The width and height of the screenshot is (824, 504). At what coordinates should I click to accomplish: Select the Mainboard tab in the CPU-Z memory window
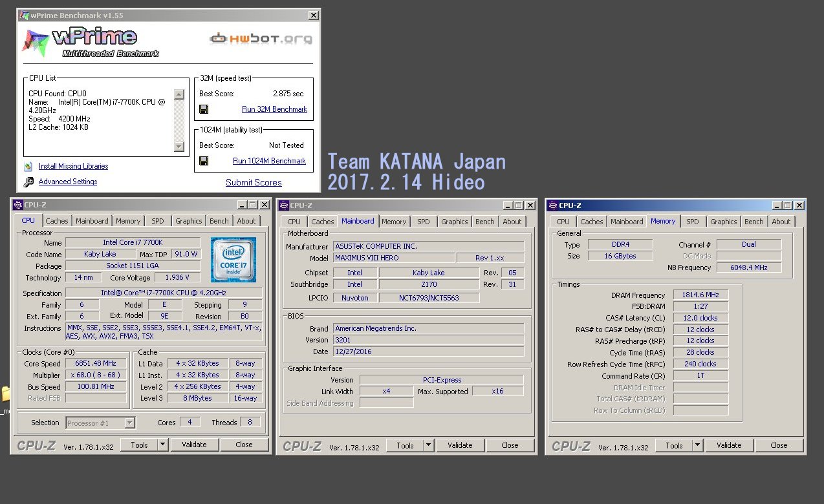tap(627, 222)
